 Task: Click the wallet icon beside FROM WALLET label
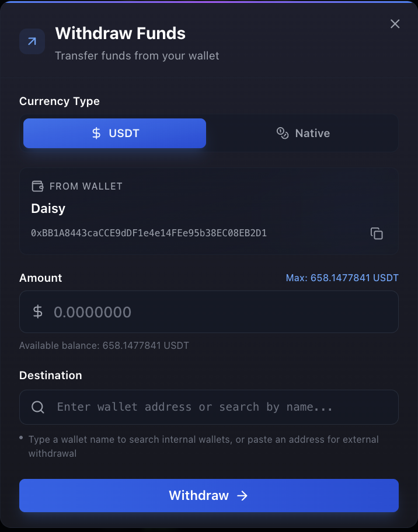point(37,186)
